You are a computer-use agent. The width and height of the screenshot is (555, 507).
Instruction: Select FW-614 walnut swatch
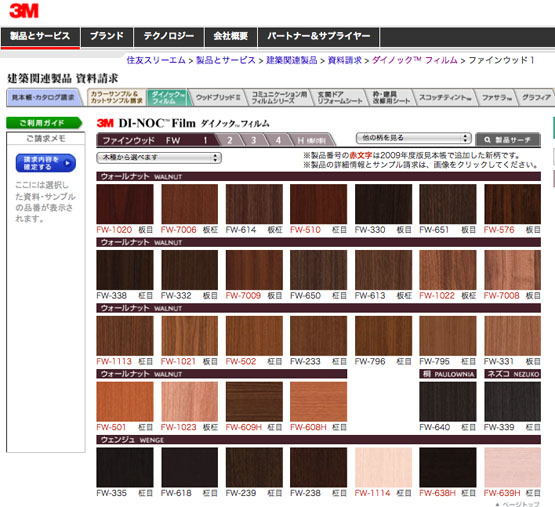254,204
